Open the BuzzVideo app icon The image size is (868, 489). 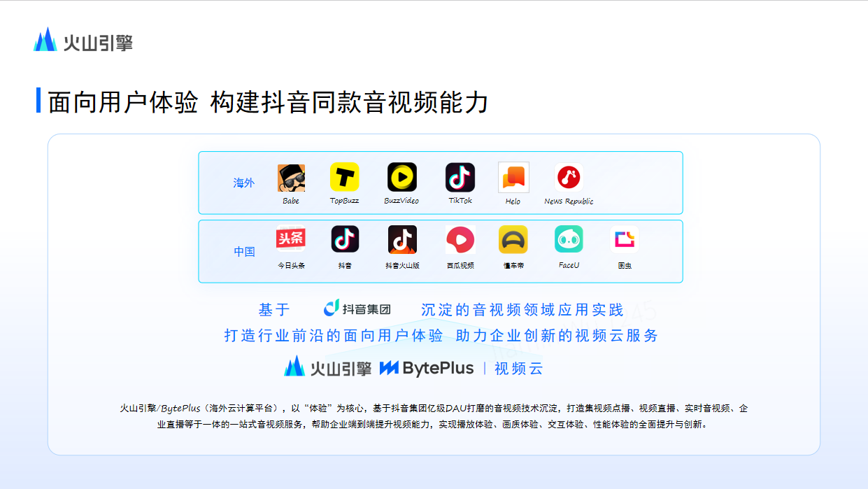click(402, 178)
